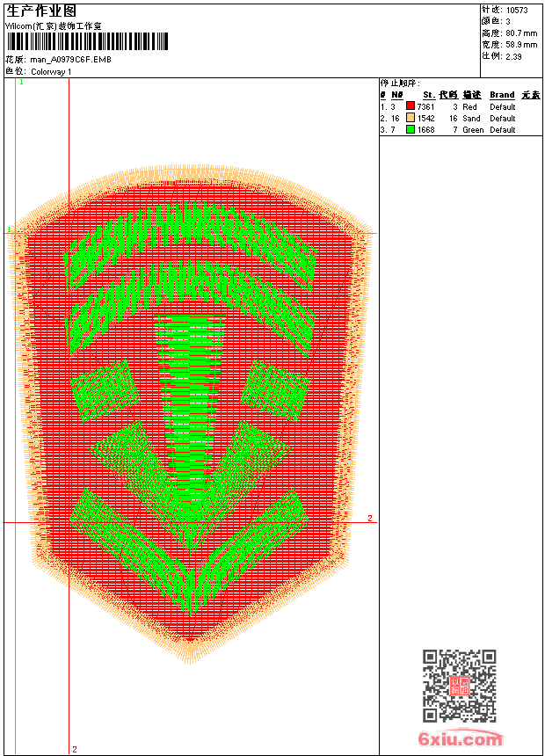
Task: Select the first stop row labeled Red
Action: point(461,106)
